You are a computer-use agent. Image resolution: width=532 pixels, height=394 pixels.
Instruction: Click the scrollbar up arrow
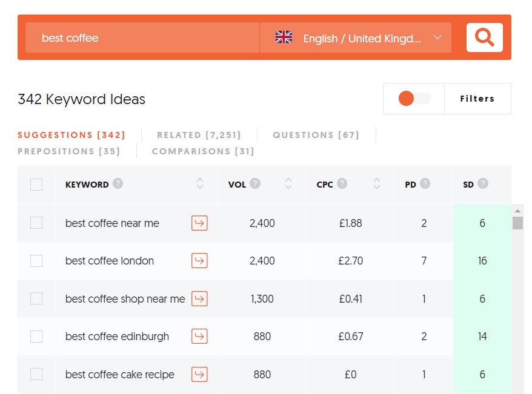point(517,211)
